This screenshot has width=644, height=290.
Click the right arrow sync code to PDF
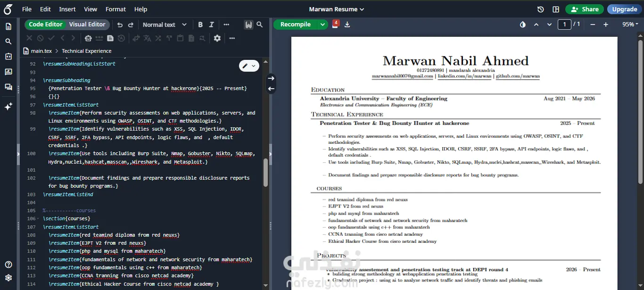pyautogui.click(x=271, y=78)
